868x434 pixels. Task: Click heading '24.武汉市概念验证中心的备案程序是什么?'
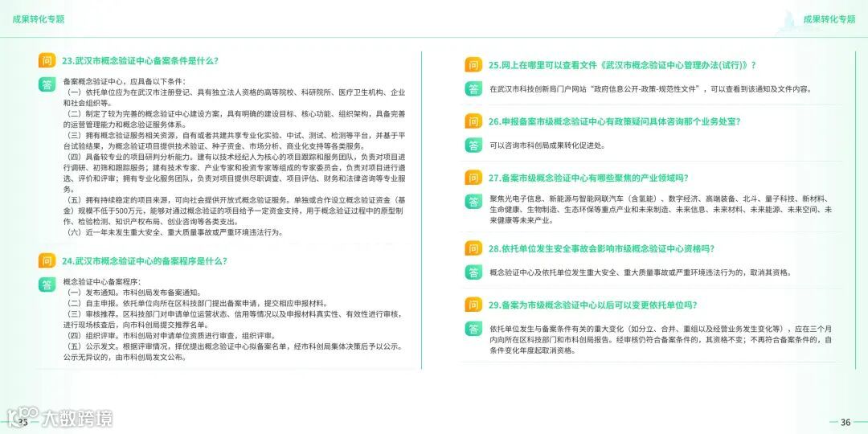coord(145,260)
